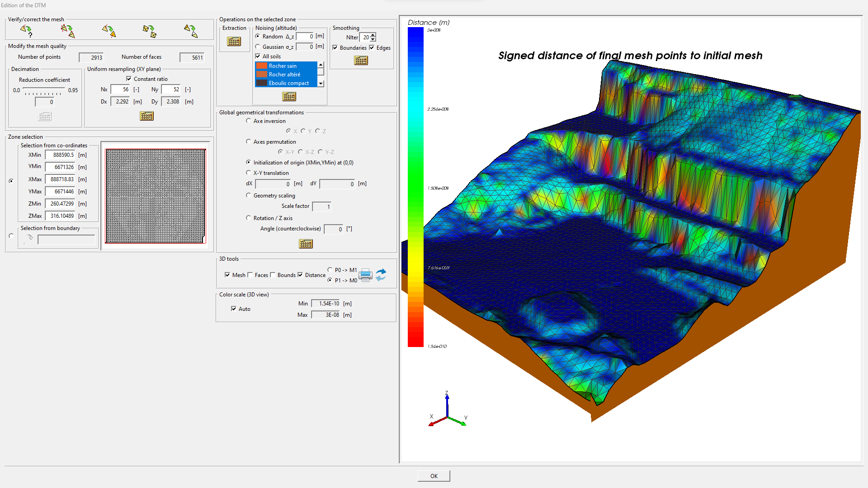
Task: Uncheck the All soils option
Action: pyautogui.click(x=257, y=56)
